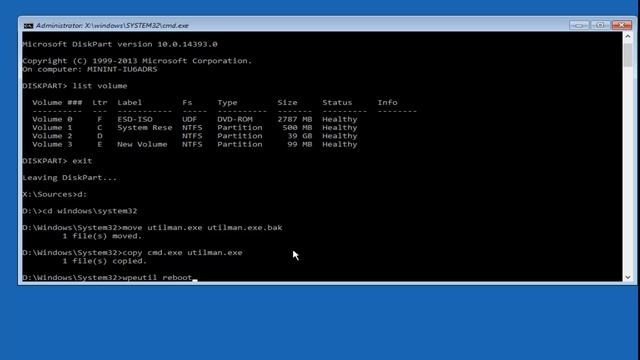
Task: Minimize the command prompt window
Action: (x=579, y=25)
